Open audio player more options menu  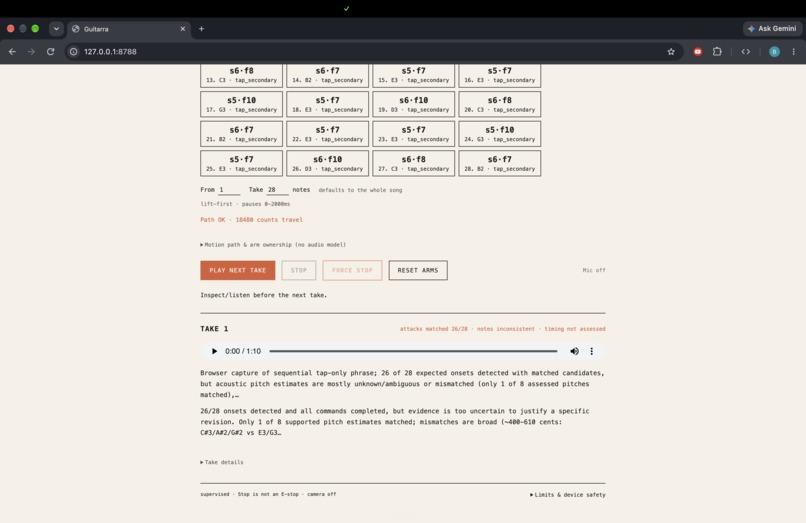tap(592, 351)
